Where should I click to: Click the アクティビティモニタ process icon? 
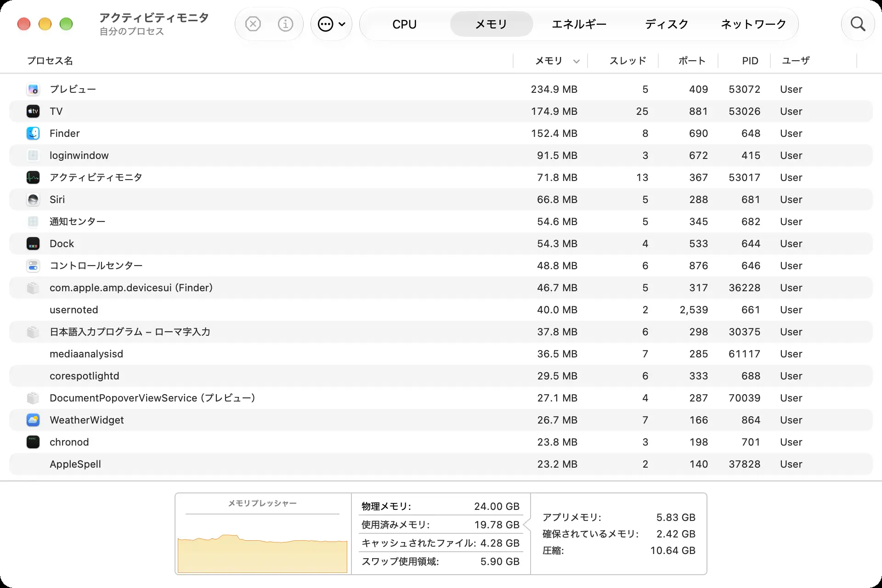(33, 177)
